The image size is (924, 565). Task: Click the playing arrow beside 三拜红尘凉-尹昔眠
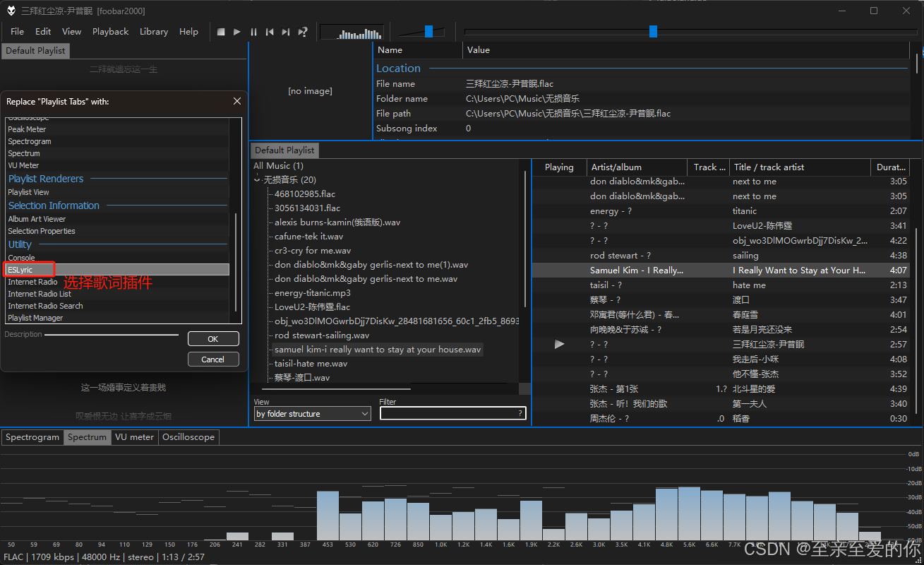pos(559,344)
